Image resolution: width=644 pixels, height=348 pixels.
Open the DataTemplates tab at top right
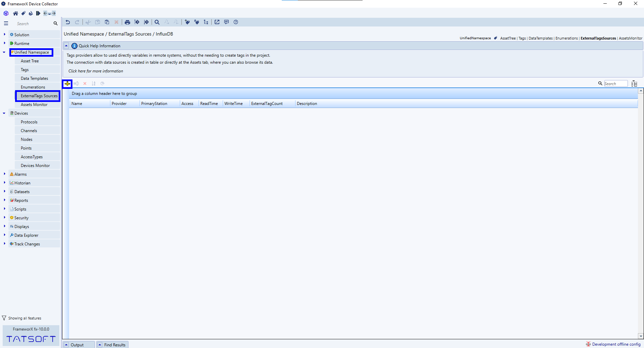coord(540,38)
